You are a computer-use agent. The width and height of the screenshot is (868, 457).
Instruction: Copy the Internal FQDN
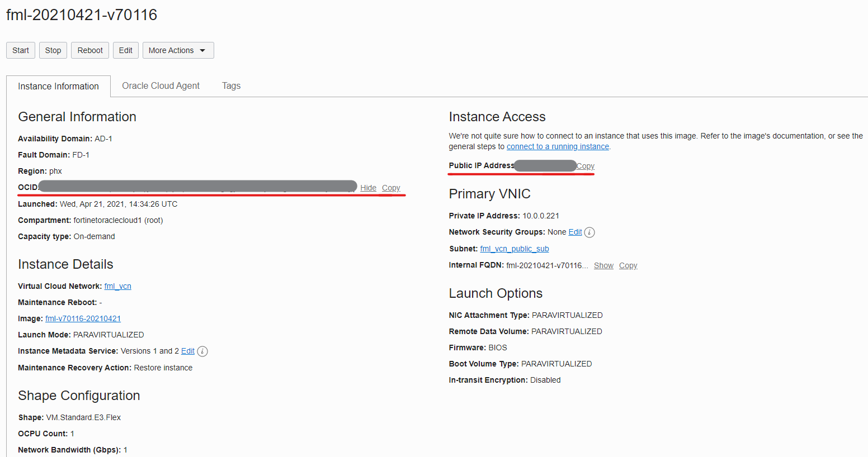pyautogui.click(x=628, y=265)
